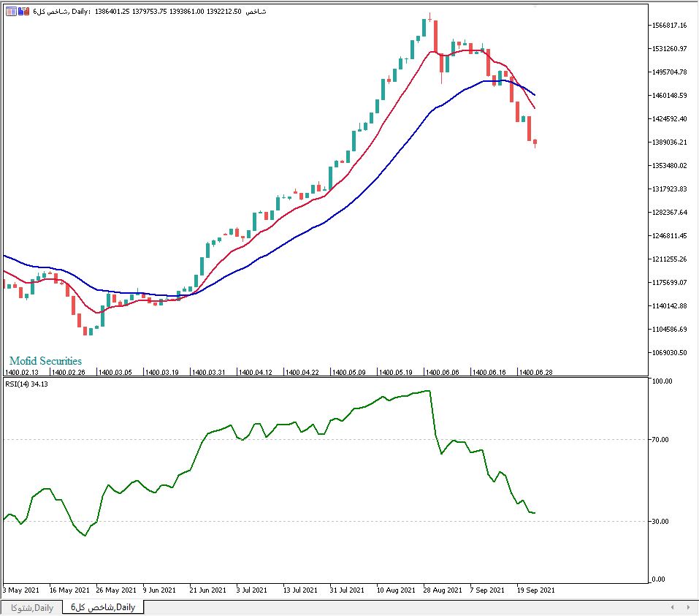The height and width of the screenshot is (616, 699).
Task: Click the tall red candle just after the price peak
Action: coord(435,37)
